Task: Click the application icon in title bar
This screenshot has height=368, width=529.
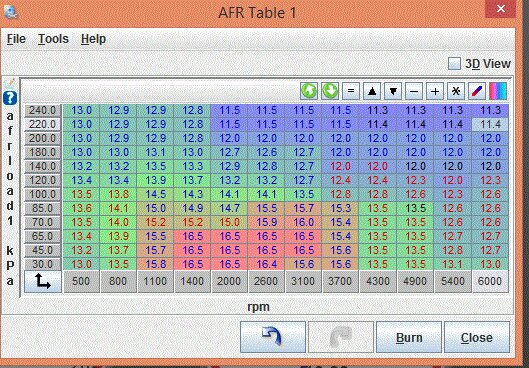Action: tap(11, 11)
